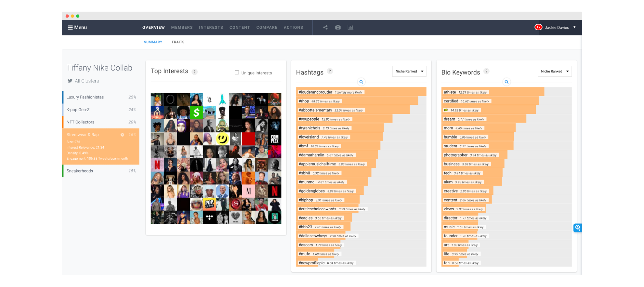Select the K-pop Gen-Z cluster

click(x=101, y=110)
